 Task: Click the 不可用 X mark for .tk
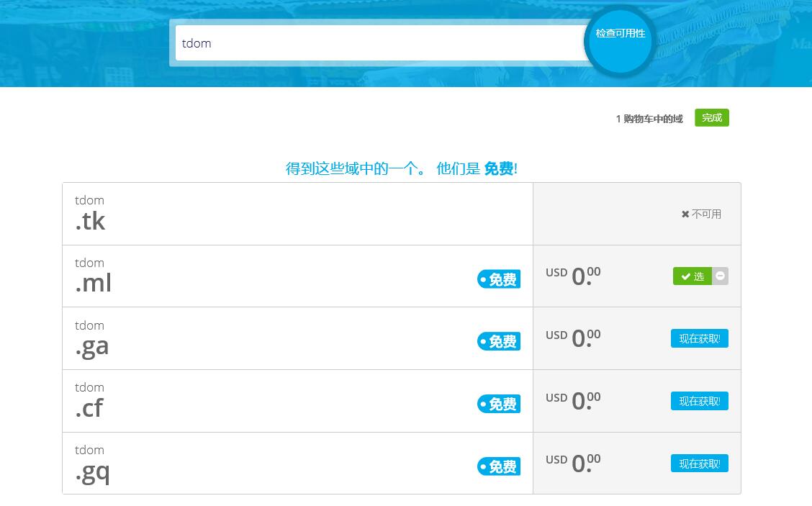tap(685, 214)
